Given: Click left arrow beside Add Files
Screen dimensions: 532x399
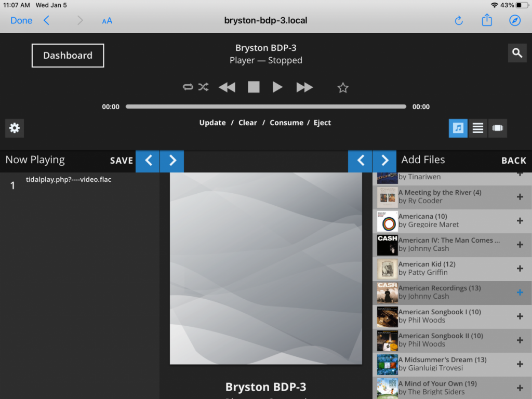Looking at the screenshot, I should (360, 161).
